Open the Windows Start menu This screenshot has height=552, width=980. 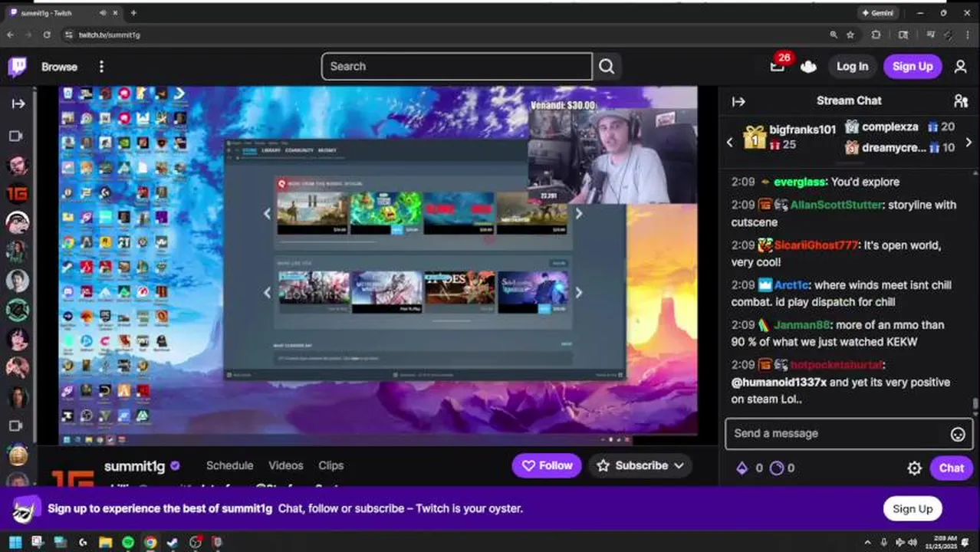click(15, 542)
